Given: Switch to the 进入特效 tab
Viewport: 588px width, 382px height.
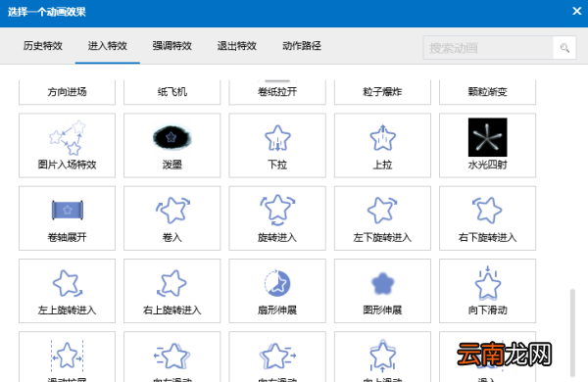Looking at the screenshot, I should click(108, 46).
